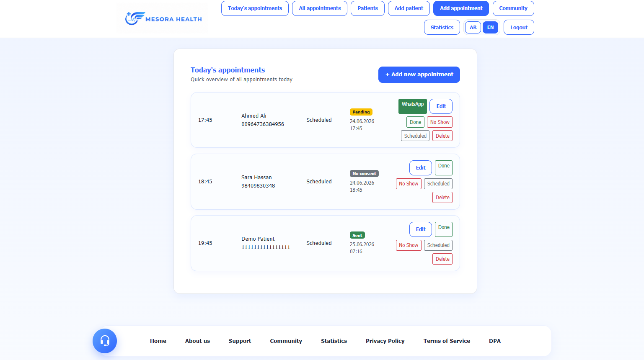Open the DPA footer link

[x=495, y=341]
